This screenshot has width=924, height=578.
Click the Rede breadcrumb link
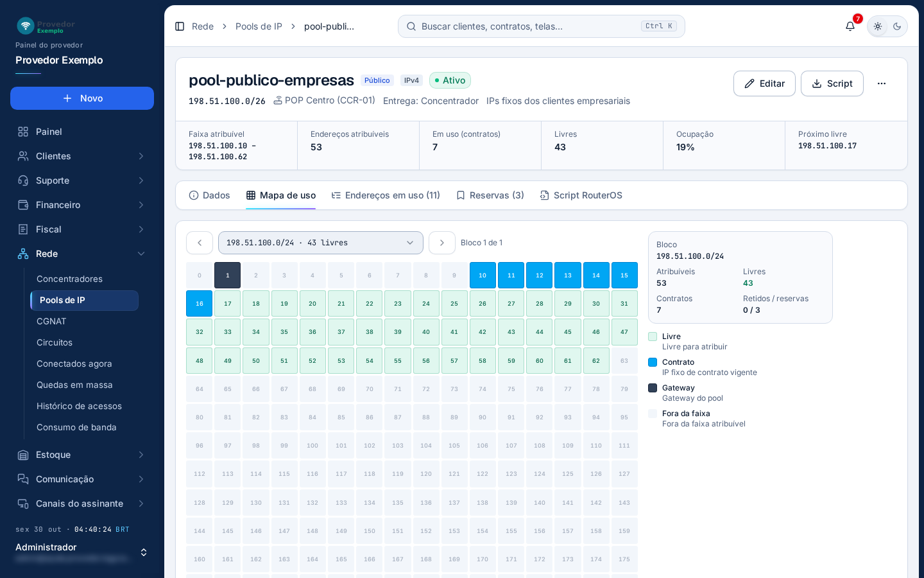203,26
